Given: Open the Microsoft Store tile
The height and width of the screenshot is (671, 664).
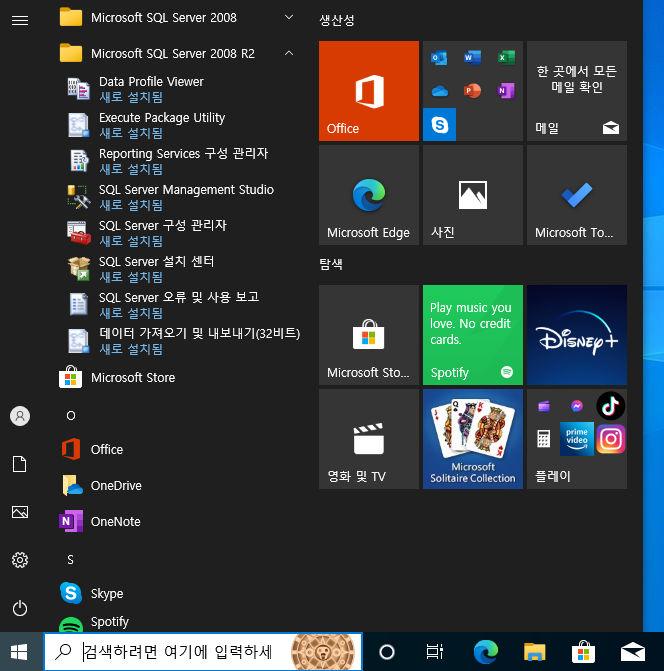Looking at the screenshot, I should point(369,335).
